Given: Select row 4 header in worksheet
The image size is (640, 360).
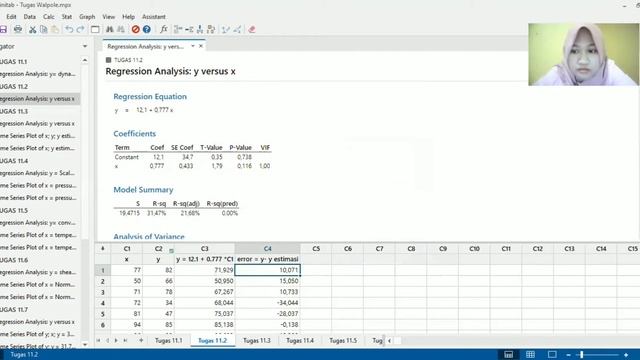Looking at the screenshot, I should 103,303.
